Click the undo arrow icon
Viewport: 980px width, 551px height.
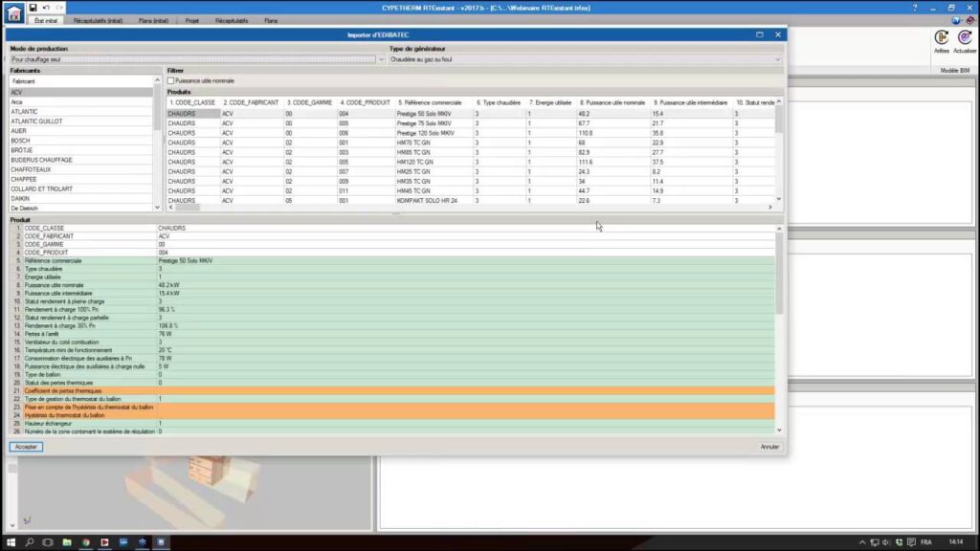click(45, 7)
